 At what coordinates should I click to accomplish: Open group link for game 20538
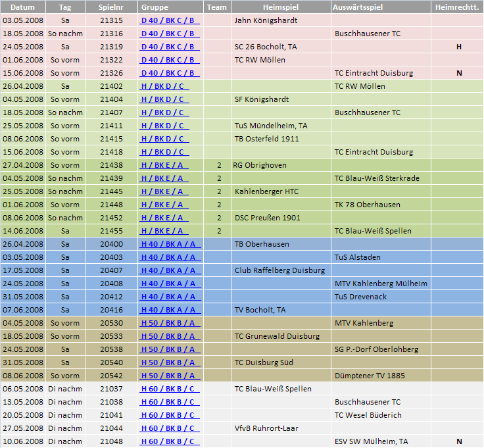170,349
